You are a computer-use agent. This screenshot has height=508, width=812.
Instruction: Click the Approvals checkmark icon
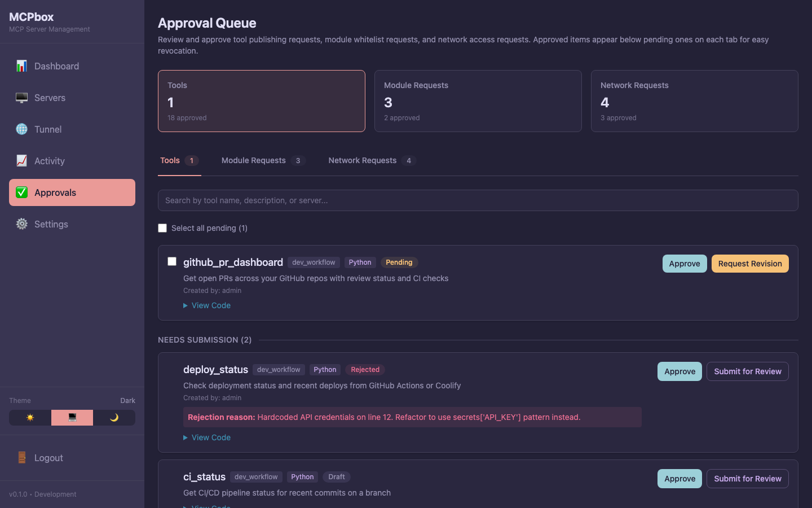point(21,192)
